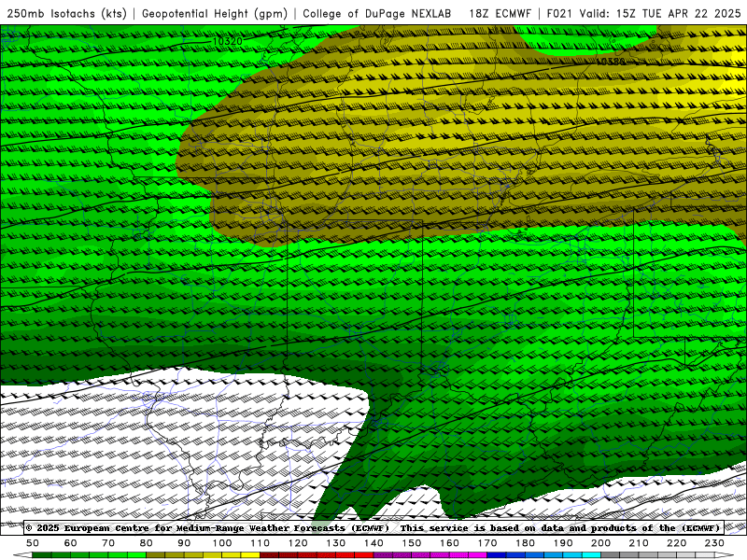This screenshot has height=560, width=747.
Task: Click the 'College of DuPage NEXLAB' text
Action: click(x=377, y=13)
